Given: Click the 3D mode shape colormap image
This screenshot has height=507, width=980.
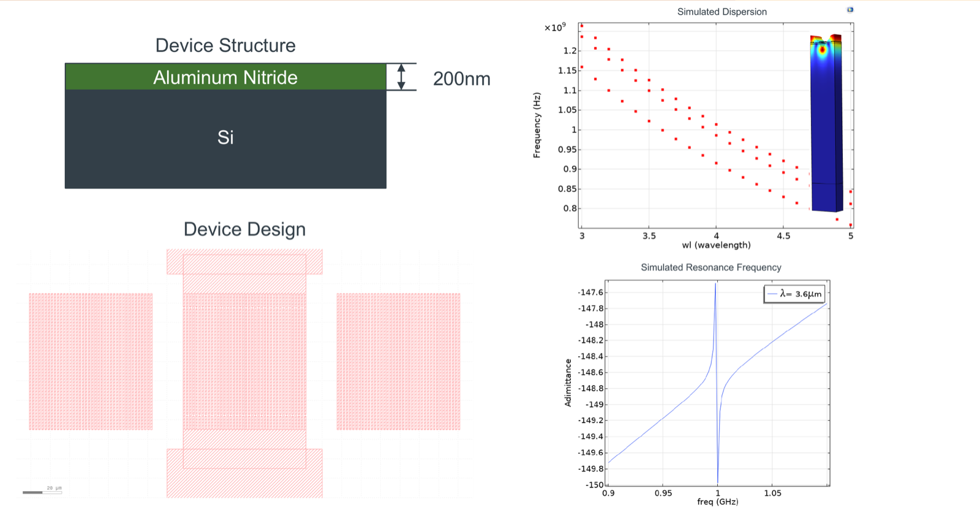Looking at the screenshot, I should (x=826, y=123).
